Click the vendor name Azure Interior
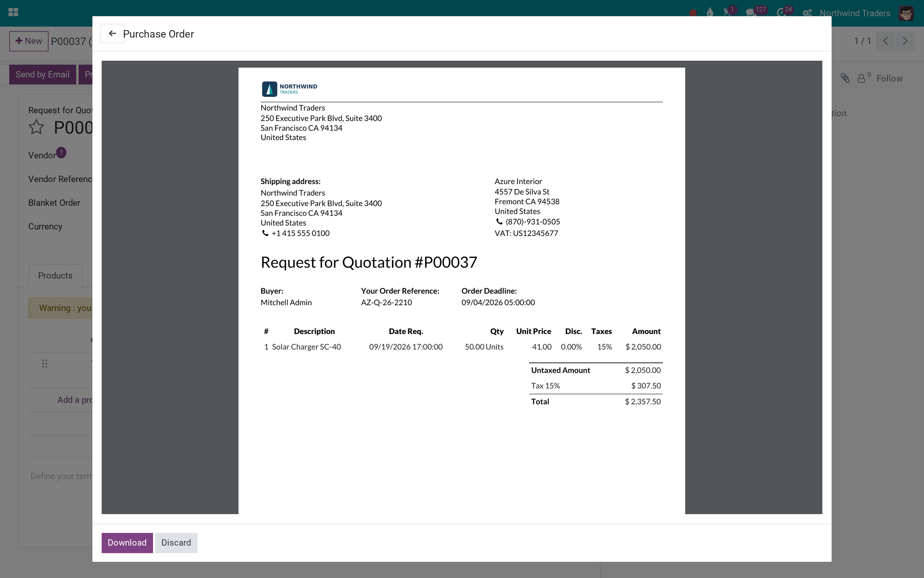Viewport: 924px width, 578px height. tap(518, 181)
